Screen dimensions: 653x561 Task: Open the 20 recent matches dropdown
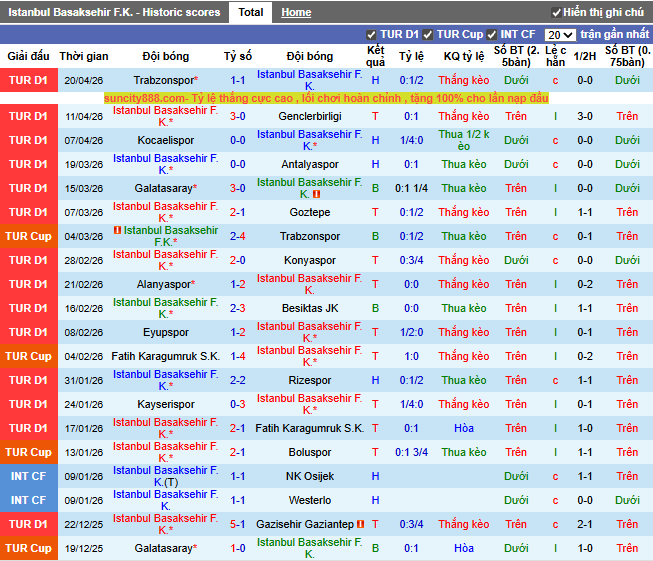[559, 34]
